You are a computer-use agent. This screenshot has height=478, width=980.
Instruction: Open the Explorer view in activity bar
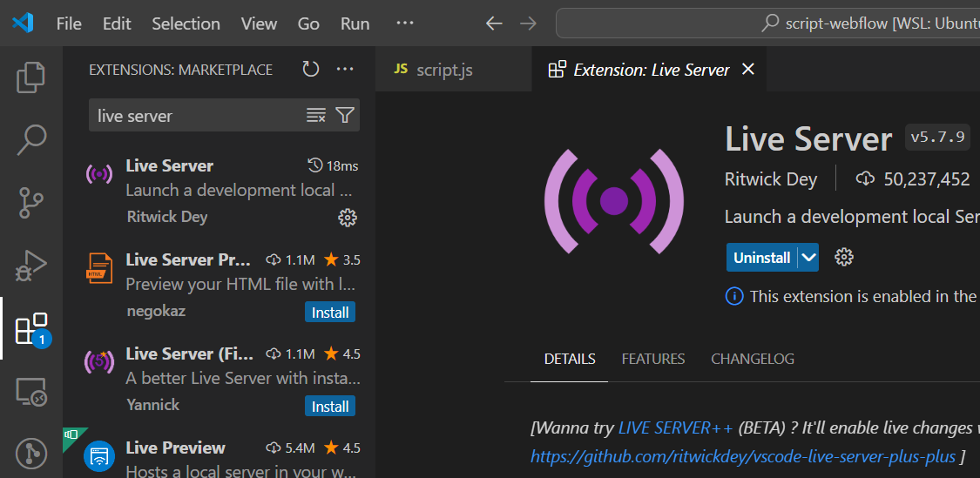(x=30, y=77)
